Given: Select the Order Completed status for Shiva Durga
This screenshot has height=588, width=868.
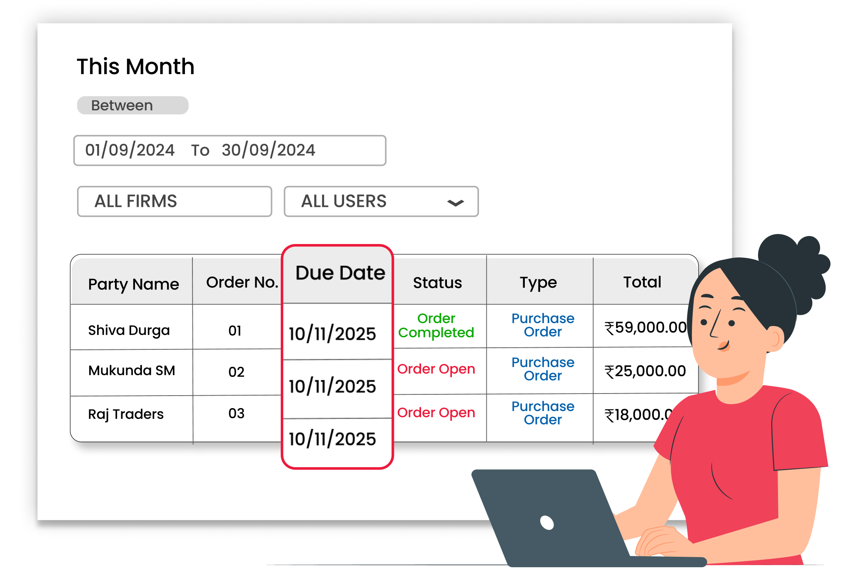Looking at the screenshot, I should click(436, 326).
